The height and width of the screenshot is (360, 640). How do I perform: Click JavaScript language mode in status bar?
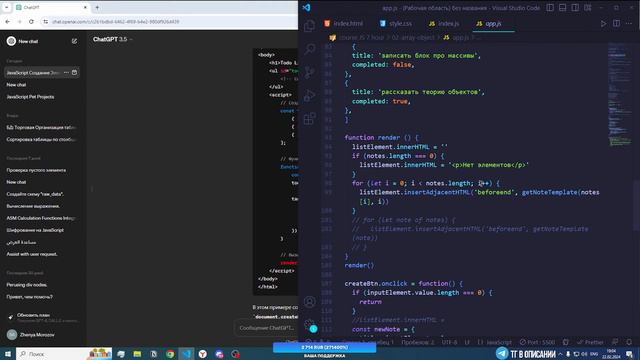coord(495,342)
